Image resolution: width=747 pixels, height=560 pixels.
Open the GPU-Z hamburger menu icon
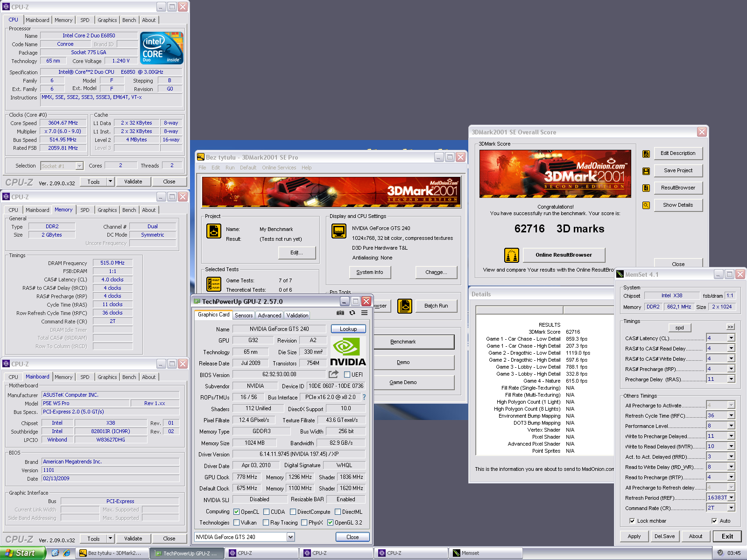pos(365,313)
